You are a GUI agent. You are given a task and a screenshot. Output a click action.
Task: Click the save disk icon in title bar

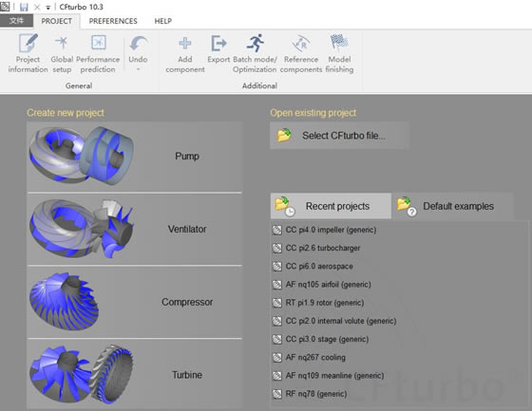pos(24,7)
